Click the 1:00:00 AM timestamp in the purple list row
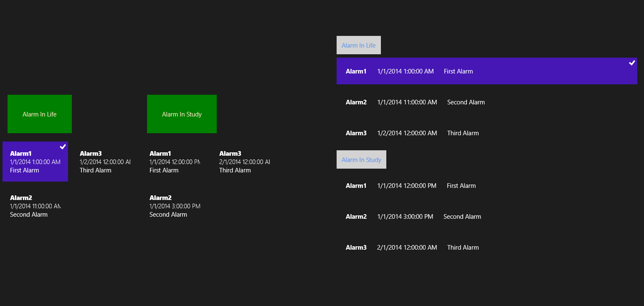Image resolution: width=644 pixels, height=306 pixels. [x=405, y=71]
